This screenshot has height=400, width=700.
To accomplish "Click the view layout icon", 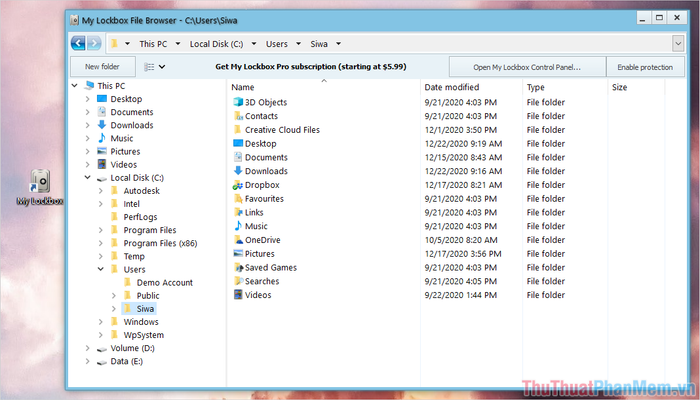I will pos(149,67).
